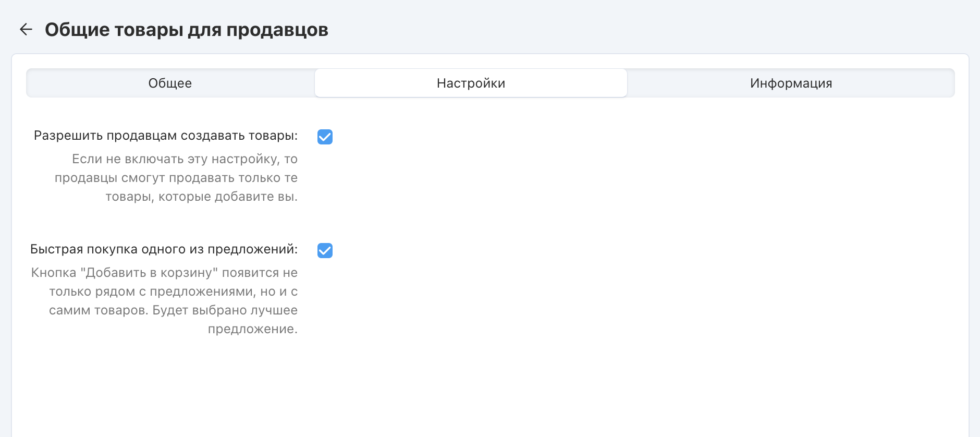Click the word Информация in the tab bar

(x=791, y=83)
